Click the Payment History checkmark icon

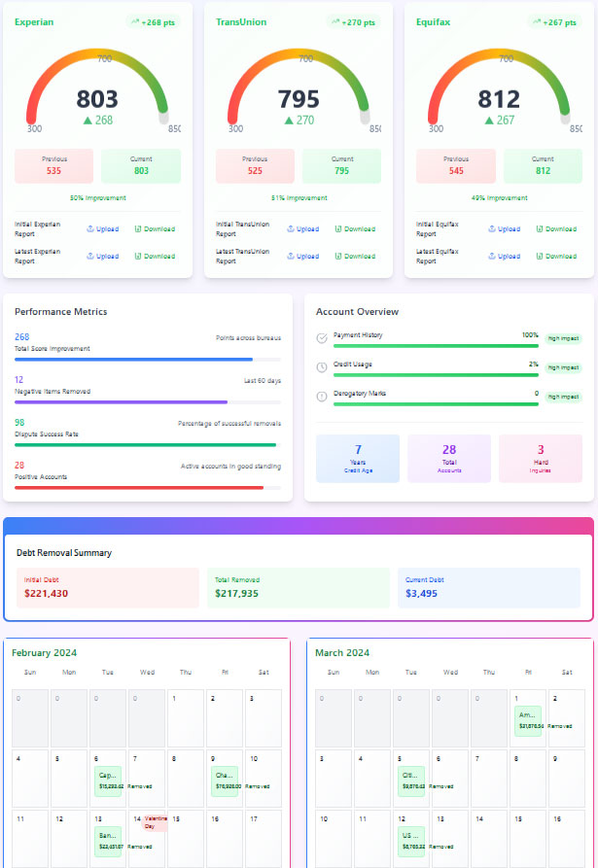click(322, 338)
